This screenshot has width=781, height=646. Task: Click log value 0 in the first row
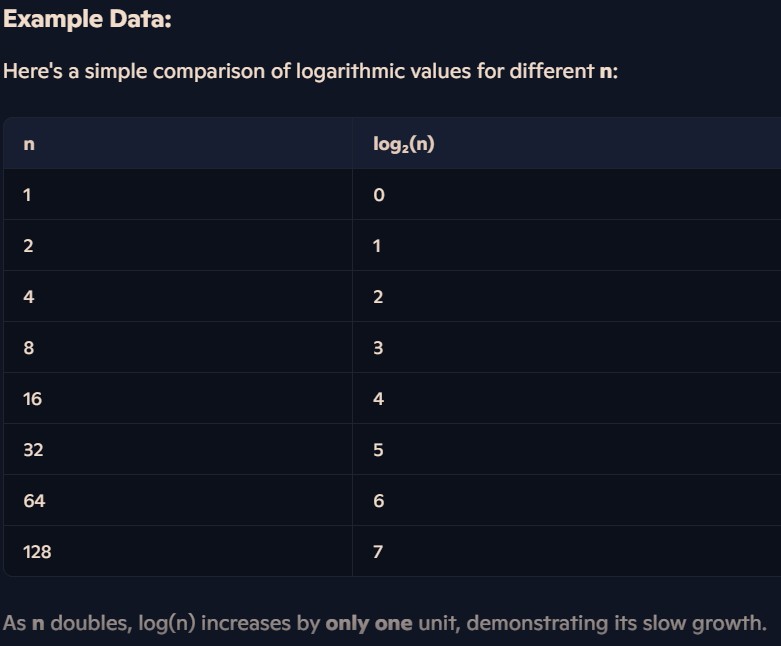click(x=378, y=195)
